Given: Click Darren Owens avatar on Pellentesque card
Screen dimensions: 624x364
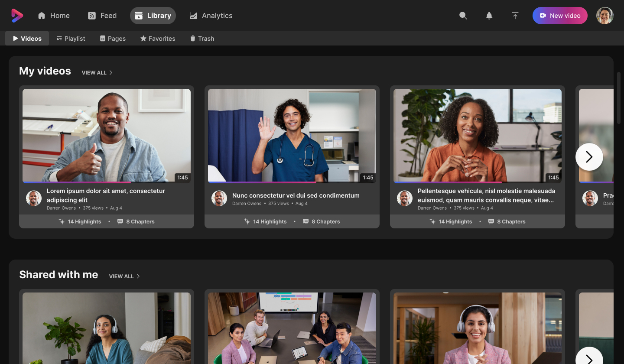Looking at the screenshot, I should pyautogui.click(x=405, y=198).
